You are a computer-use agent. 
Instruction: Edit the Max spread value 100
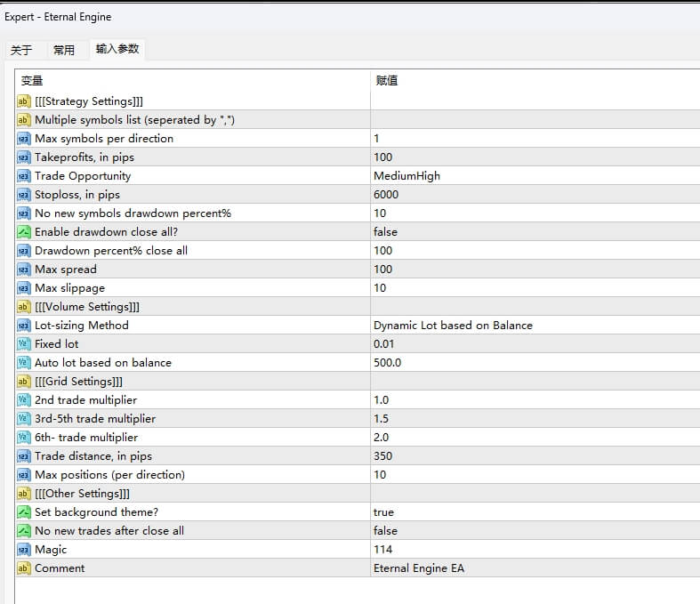tap(383, 270)
